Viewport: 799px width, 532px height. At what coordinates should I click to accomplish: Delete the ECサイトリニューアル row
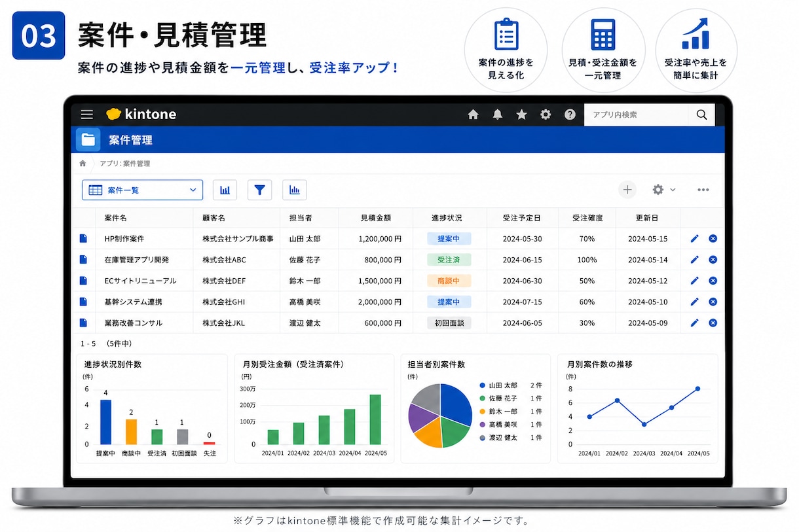tap(713, 281)
